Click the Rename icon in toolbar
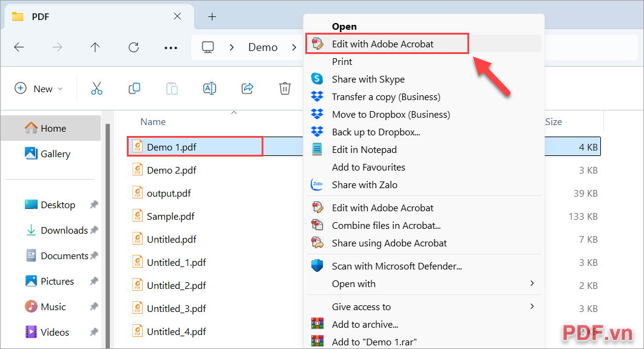Image resolution: width=644 pixels, height=349 pixels. coord(209,88)
